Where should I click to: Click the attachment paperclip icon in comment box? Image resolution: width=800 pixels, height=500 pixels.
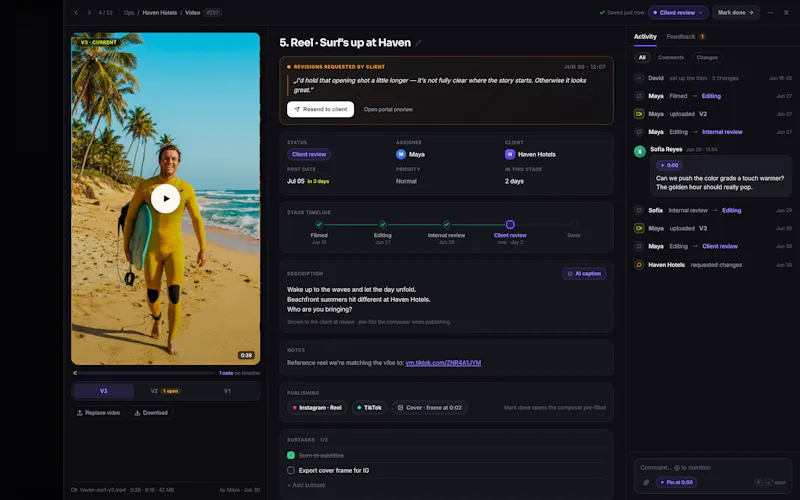pos(646,482)
